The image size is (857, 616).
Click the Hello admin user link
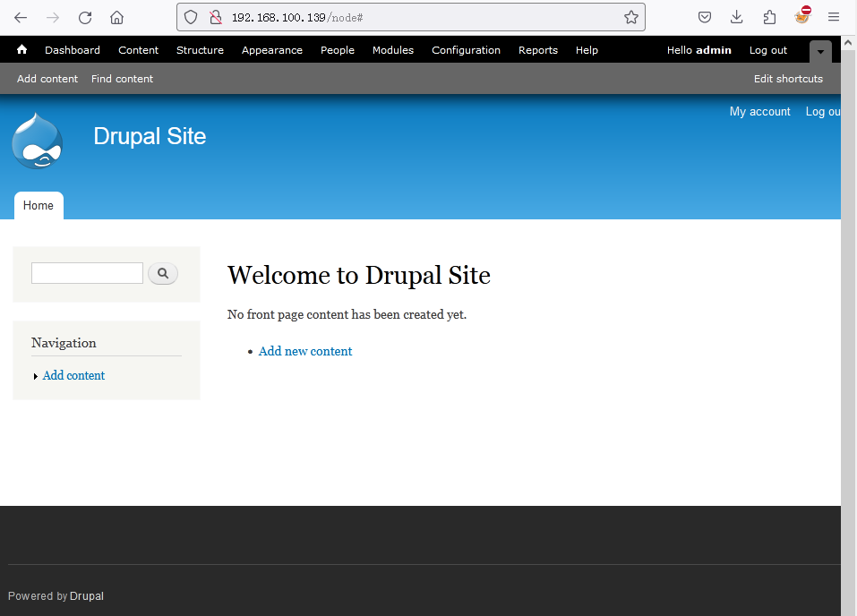point(699,50)
